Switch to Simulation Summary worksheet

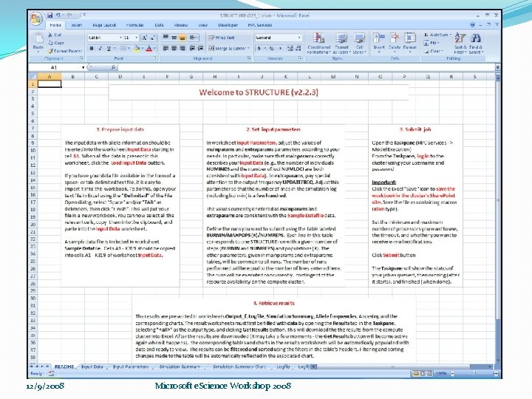(x=180, y=366)
